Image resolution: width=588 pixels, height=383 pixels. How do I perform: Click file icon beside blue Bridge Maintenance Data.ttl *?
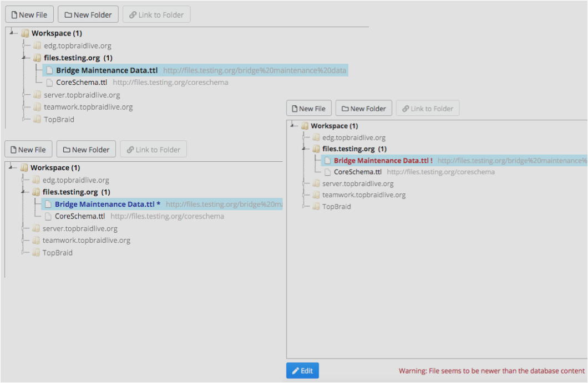coord(48,205)
